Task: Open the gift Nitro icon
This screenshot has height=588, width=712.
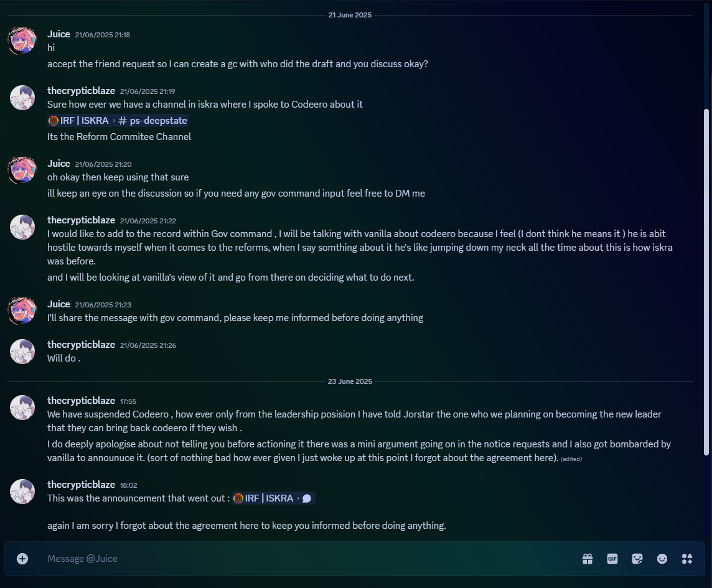Action: tap(588, 559)
